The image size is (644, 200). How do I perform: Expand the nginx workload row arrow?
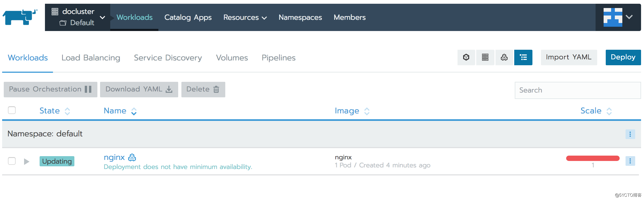26,161
